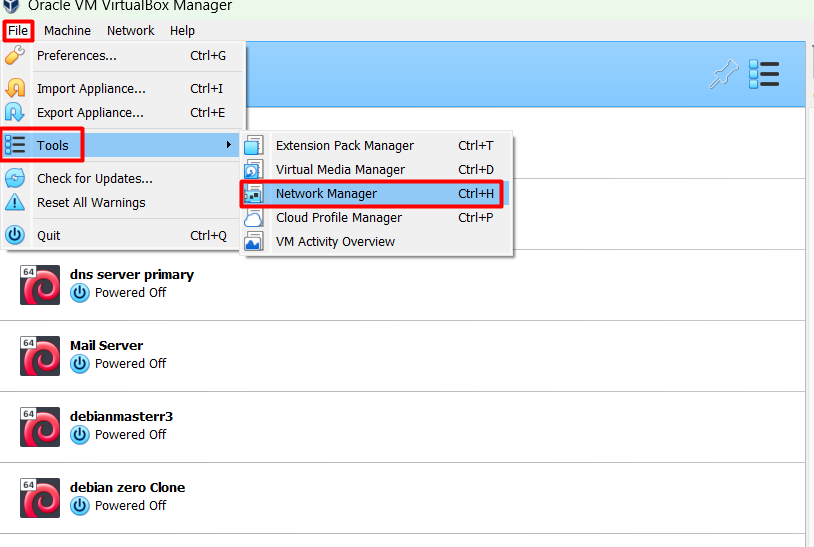Click Powered Off text under debian zero Clone
This screenshot has height=547, width=814.
coord(130,506)
